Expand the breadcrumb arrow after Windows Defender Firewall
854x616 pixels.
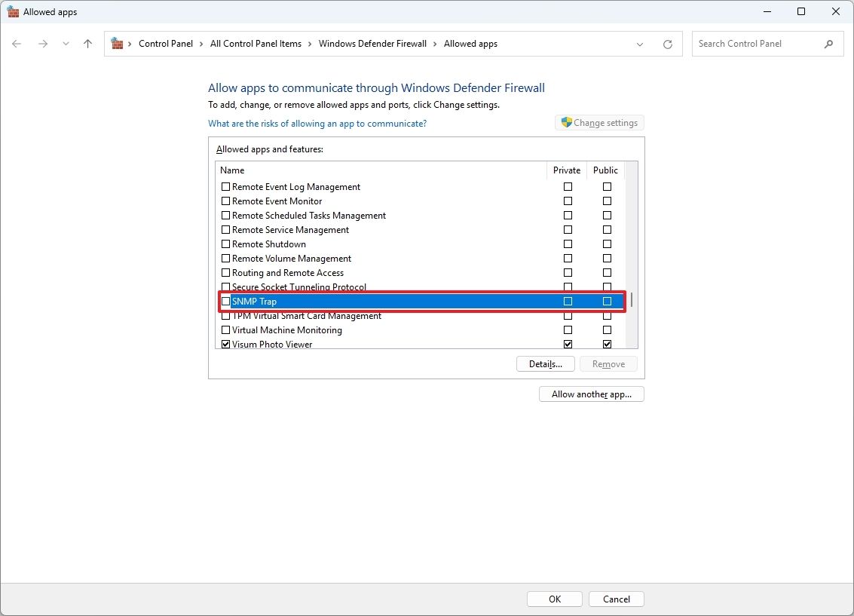coord(436,44)
